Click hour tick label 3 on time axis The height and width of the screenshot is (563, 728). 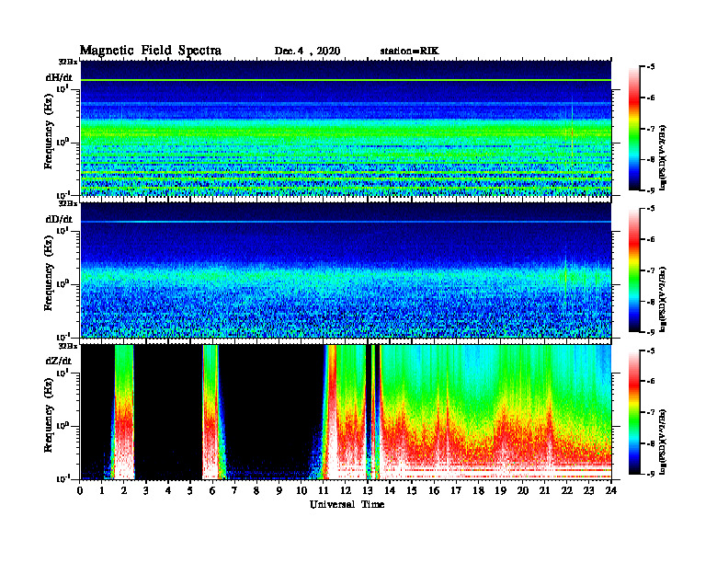[147, 491]
